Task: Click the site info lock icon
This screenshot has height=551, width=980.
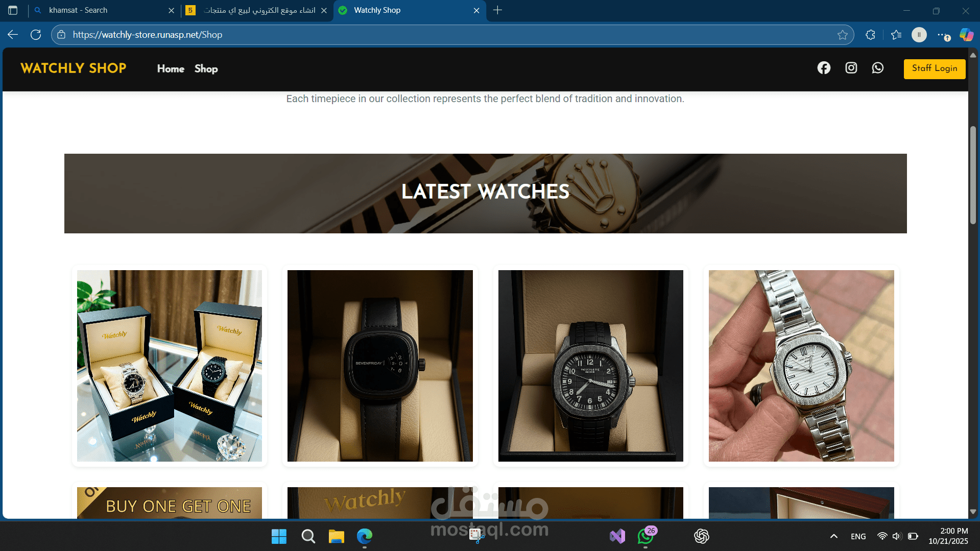Action: 61,35
